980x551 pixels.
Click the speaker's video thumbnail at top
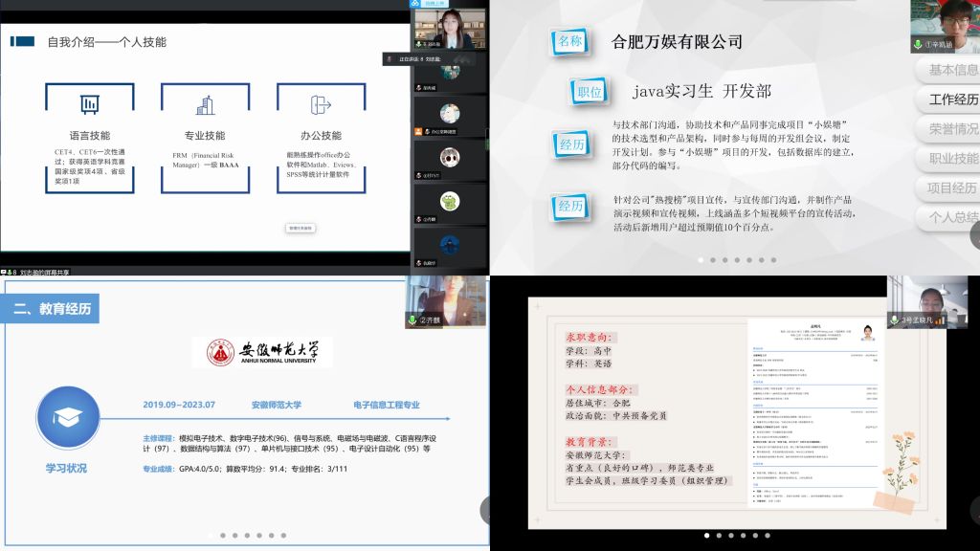click(x=450, y=29)
